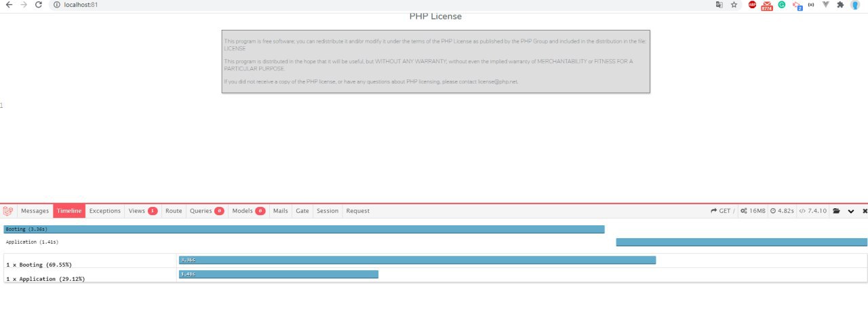This screenshot has height=323, width=868.
Task: Click the 7.4.10 PHP version indicator
Action: click(x=812, y=211)
